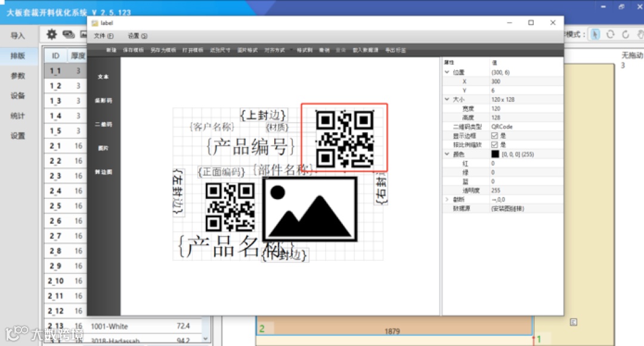
Task: Click the 数据源 data source value field
Action: click(526, 208)
